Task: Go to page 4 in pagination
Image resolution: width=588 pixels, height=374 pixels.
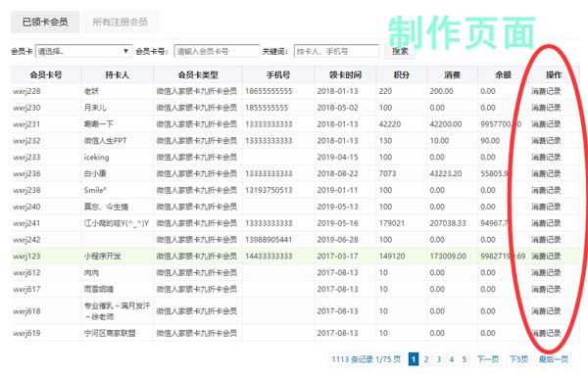Action: 452,359
